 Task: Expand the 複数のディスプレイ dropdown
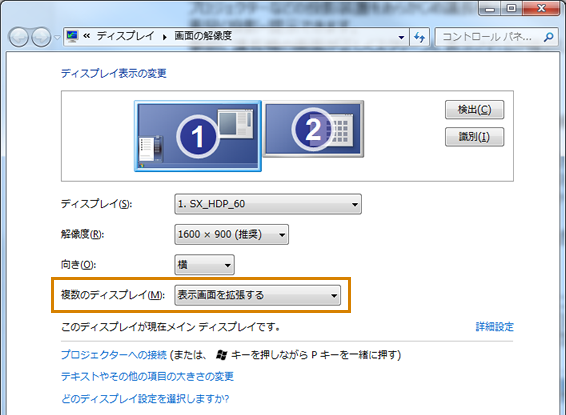[257, 295]
